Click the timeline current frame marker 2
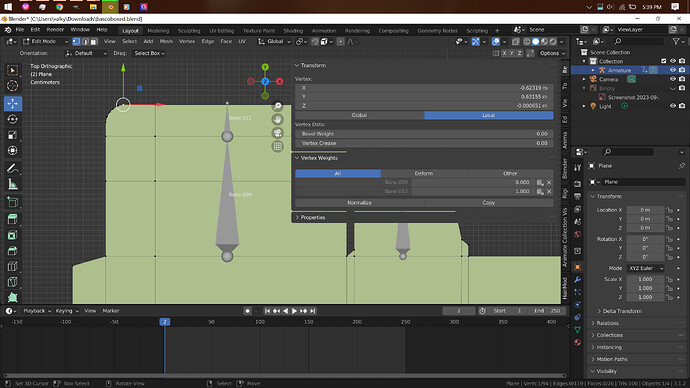The image size is (690, 388). coord(165,322)
